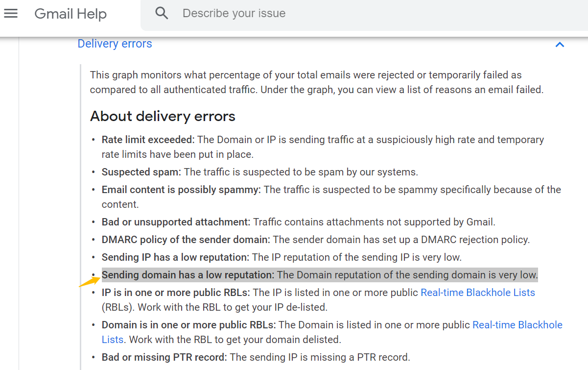
Task: Select the 'Suspected spam' bold label
Action: click(x=141, y=172)
